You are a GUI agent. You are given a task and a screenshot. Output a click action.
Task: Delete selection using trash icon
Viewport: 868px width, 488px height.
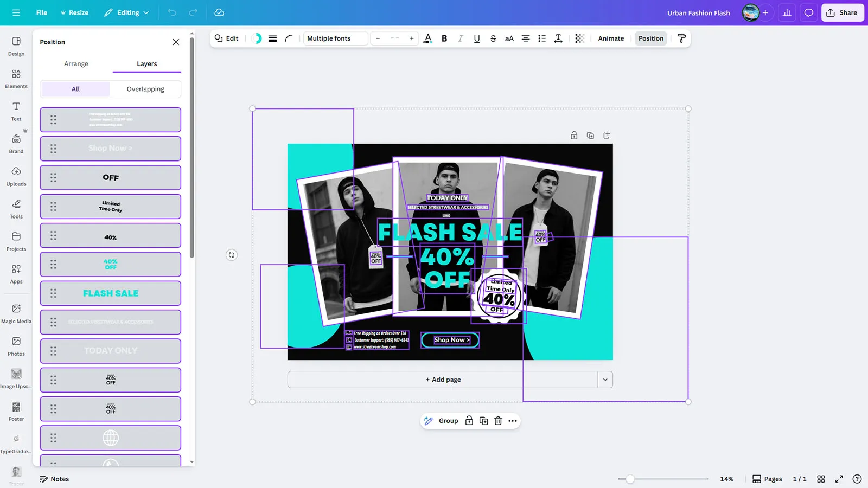click(x=498, y=421)
